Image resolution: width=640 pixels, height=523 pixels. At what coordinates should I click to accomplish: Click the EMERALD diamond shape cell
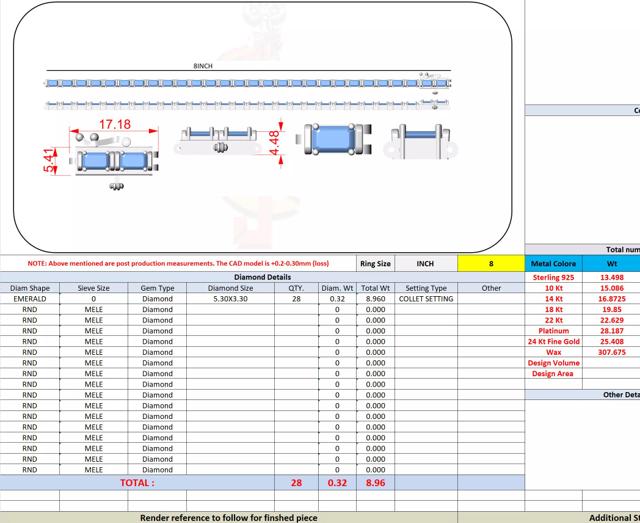[30, 299]
